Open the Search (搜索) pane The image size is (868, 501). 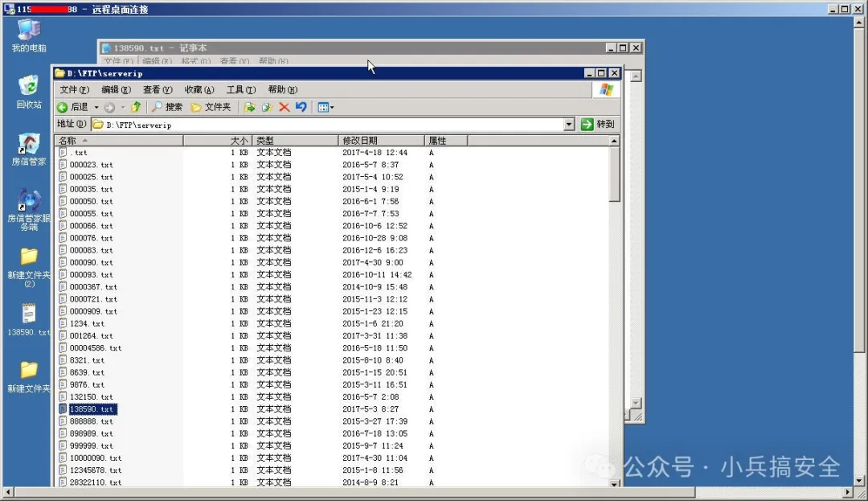pyautogui.click(x=167, y=107)
